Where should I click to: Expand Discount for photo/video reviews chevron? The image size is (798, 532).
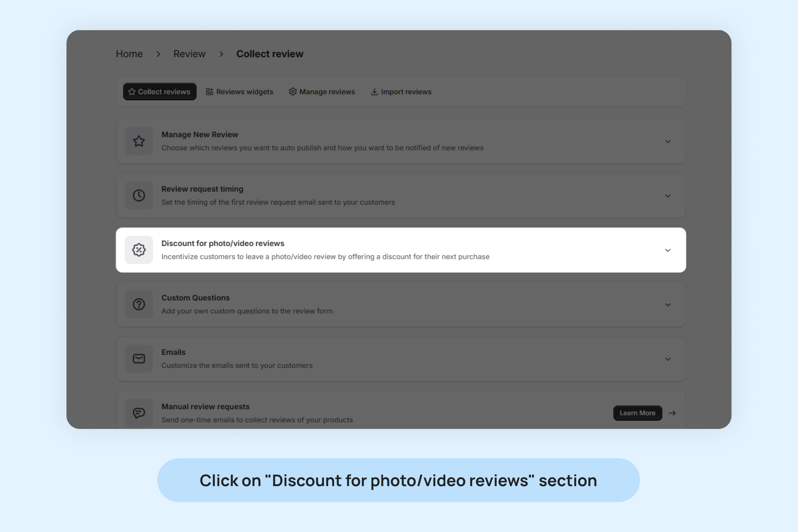coord(668,250)
